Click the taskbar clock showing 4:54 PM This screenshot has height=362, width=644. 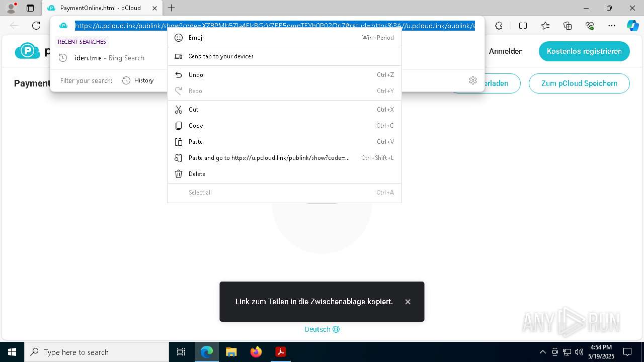[x=601, y=352]
